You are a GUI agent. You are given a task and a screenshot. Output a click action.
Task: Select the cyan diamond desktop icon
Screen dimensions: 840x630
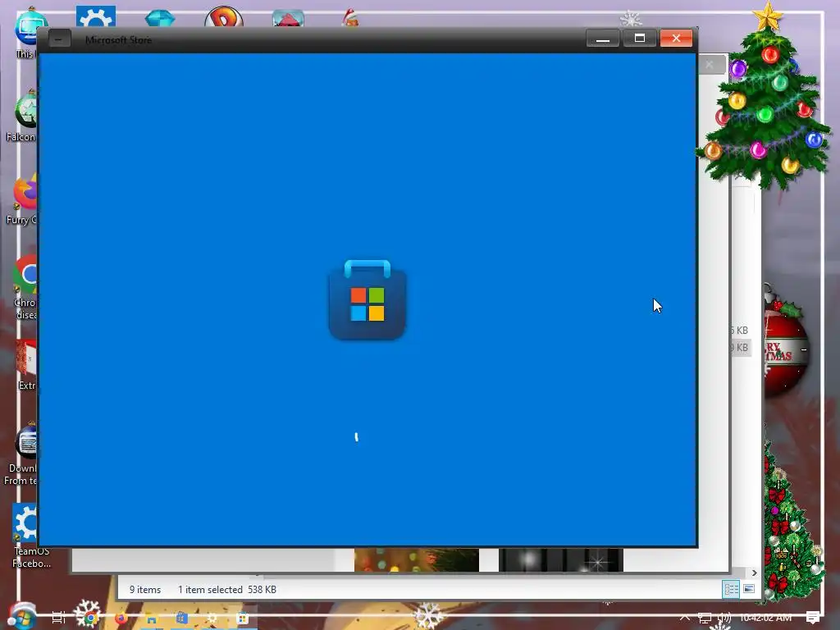tap(160, 18)
